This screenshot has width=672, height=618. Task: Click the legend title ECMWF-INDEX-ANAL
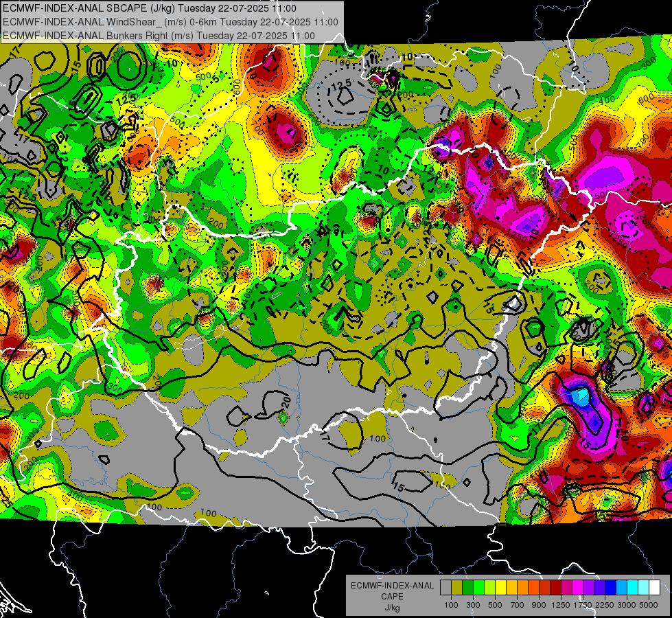tap(393, 586)
